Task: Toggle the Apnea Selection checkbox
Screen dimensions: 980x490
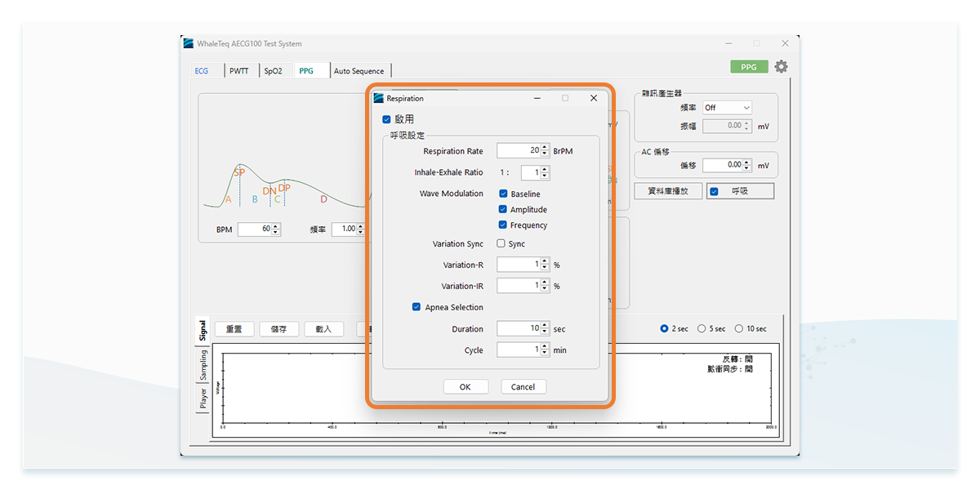Action: (x=416, y=307)
